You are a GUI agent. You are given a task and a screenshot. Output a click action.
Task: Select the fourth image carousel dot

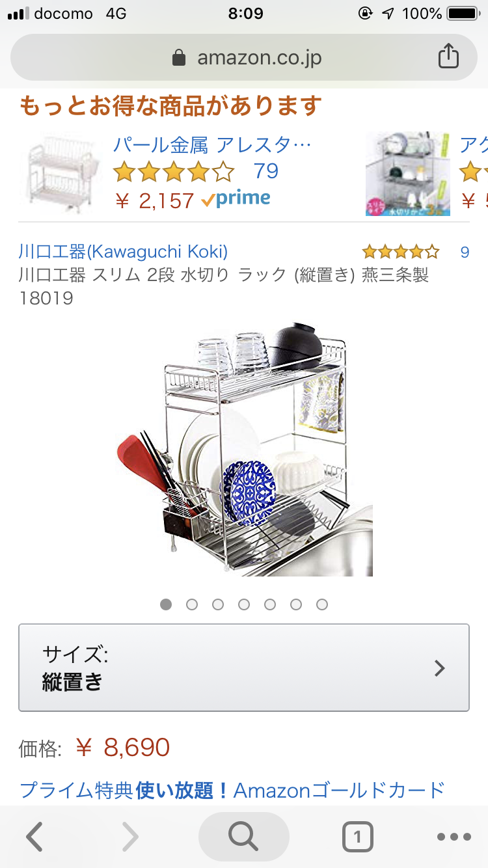point(244,604)
